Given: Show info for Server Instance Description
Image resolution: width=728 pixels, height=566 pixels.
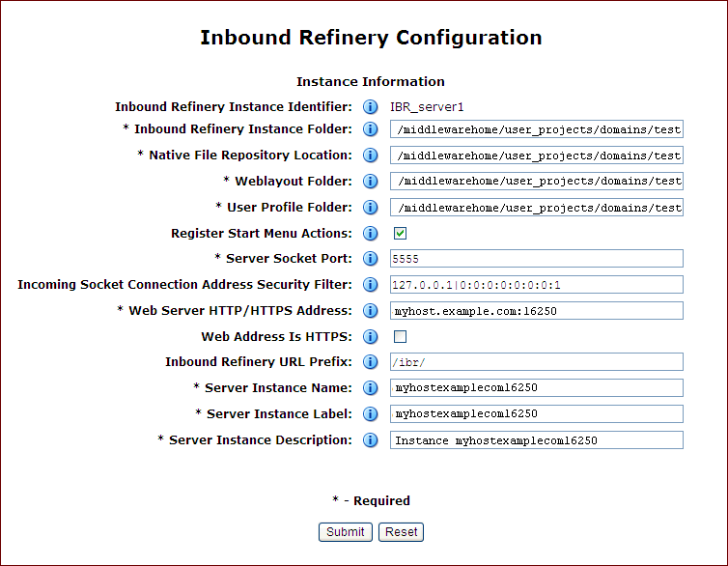Looking at the screenshot, I should (370, 439).
